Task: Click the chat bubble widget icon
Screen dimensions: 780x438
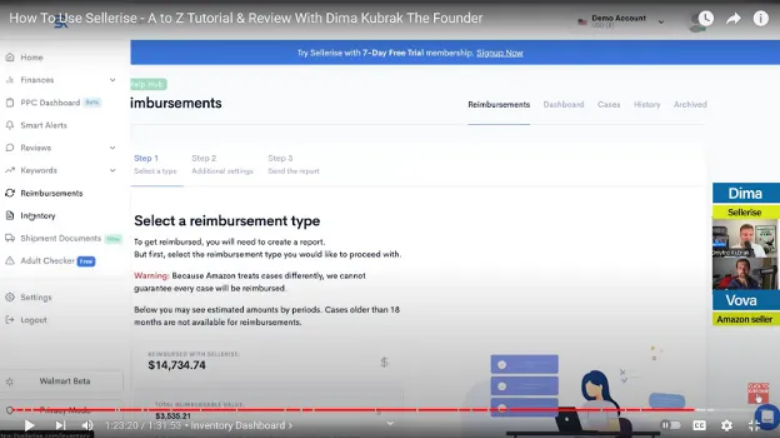Action: pyautogui.click(x=767, y=417)
